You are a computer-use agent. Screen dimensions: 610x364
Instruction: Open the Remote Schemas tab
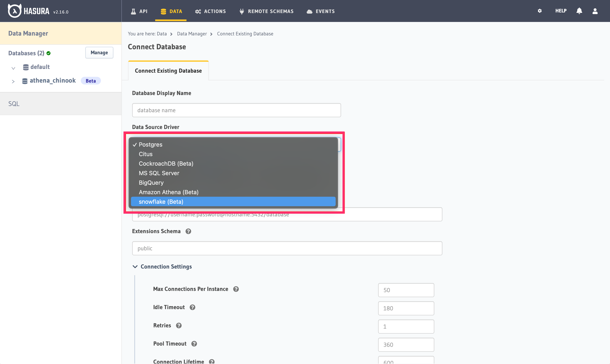pyautogui.click(x=266, y=11)
